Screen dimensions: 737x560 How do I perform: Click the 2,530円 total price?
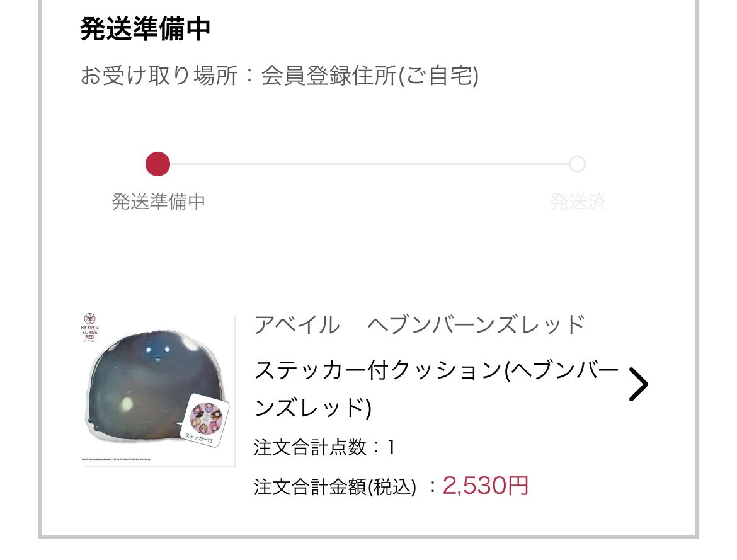[486, 486]
